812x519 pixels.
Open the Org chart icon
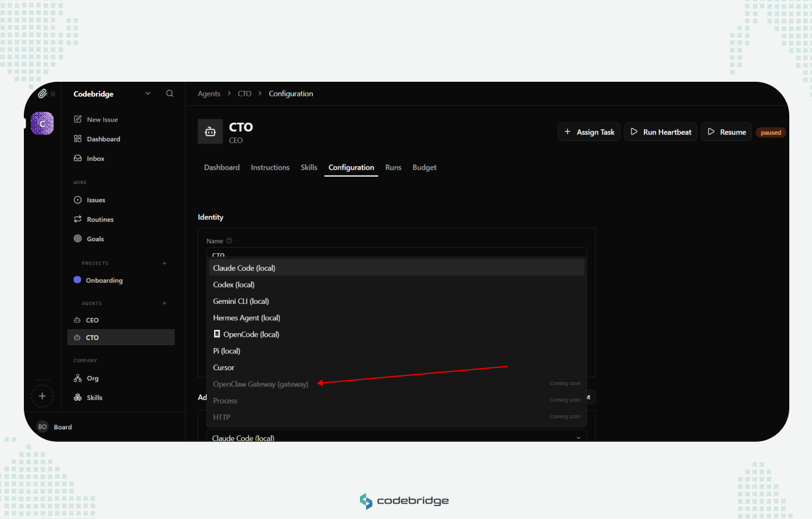pos(78,378)
